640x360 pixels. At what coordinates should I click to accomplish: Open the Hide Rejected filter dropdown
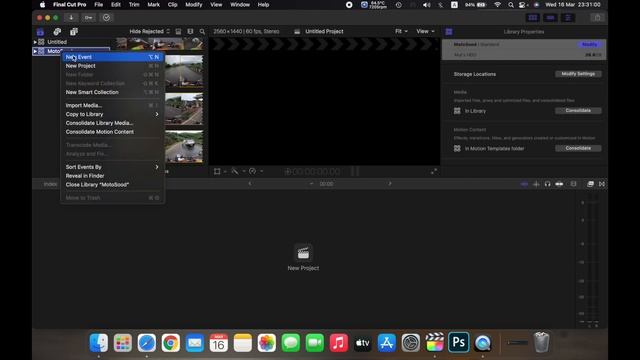point(149,31)
